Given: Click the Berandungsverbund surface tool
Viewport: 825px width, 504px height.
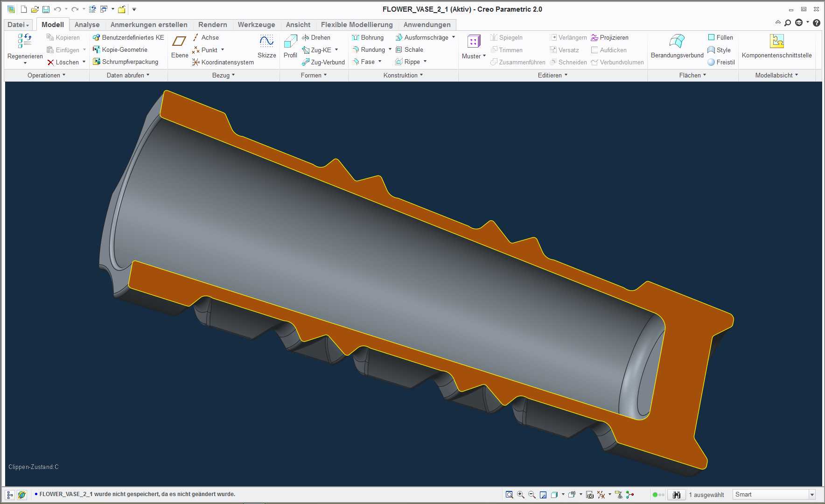Looking at the screenshot, I should 677,47.
